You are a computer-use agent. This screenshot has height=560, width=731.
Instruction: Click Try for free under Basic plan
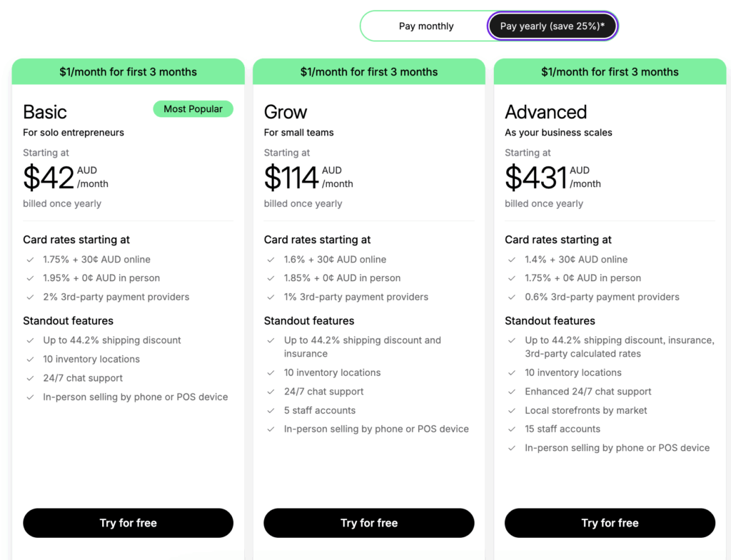128,523
